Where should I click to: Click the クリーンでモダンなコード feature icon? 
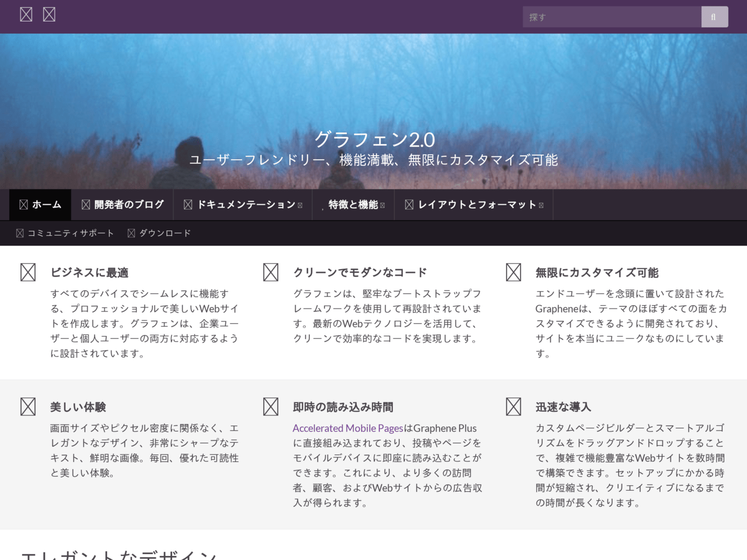click(x=271, y=272)
